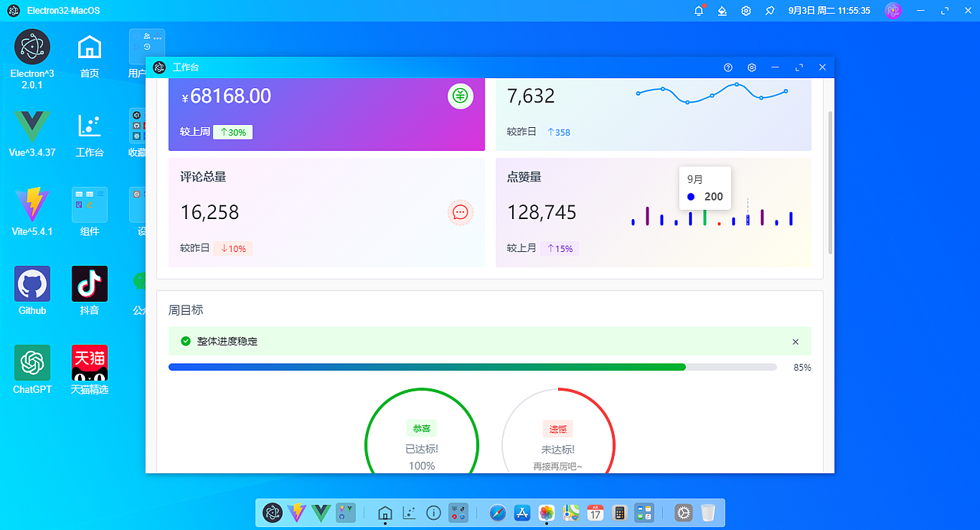The width and height of the screenshot is (980, 530).
Task: Launch ChatGPT from the desktop
Action: pyautogui.click(x=32, y=363)
